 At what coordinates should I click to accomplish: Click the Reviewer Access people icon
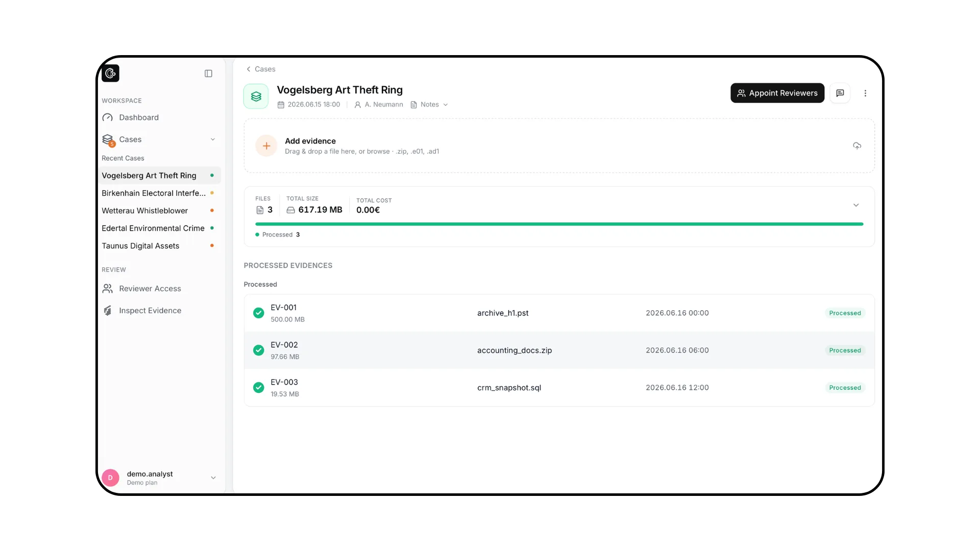pos(107,289)
